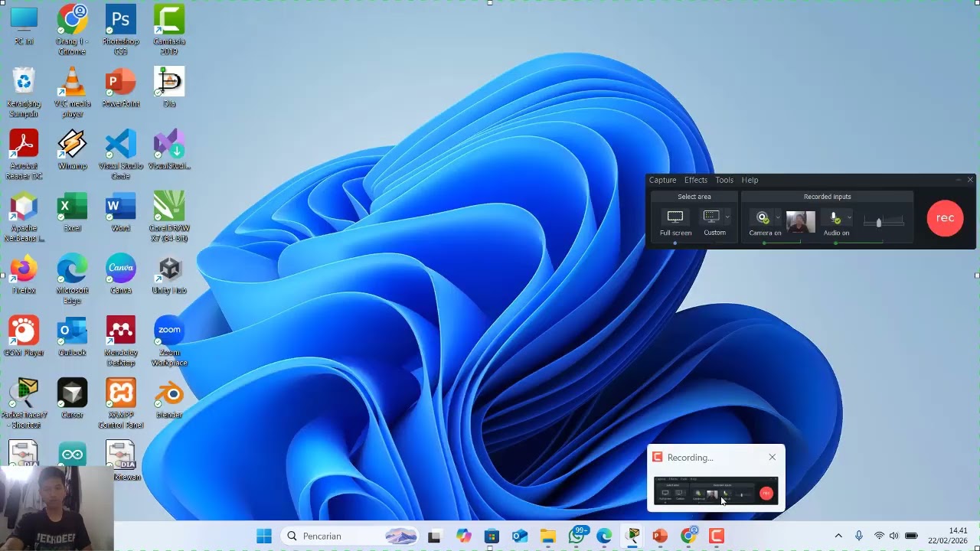Open Wi-Fi network settings in system tray
This screenshot has width=980, height=551.
point(879,536)
